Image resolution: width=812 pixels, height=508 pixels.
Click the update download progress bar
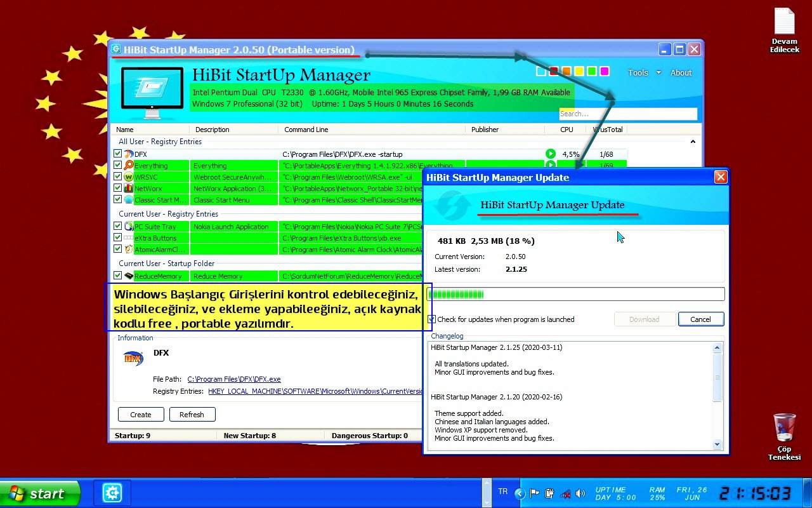(575, 294)
